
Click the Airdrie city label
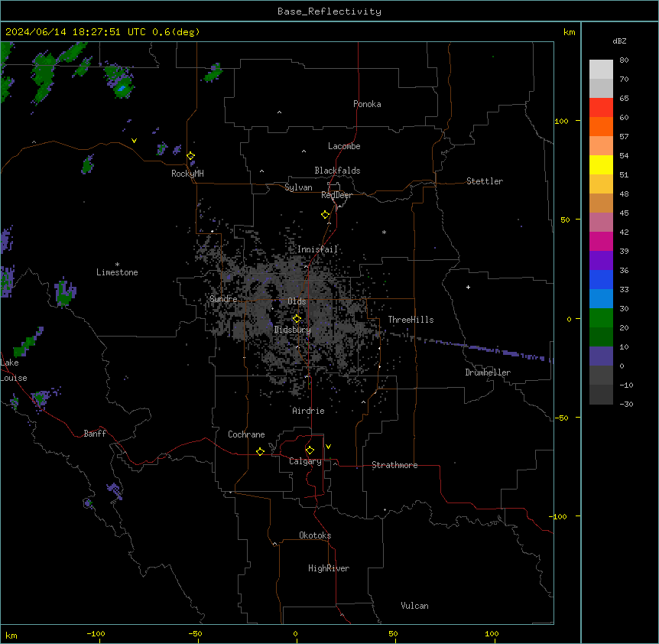point(308,411)
